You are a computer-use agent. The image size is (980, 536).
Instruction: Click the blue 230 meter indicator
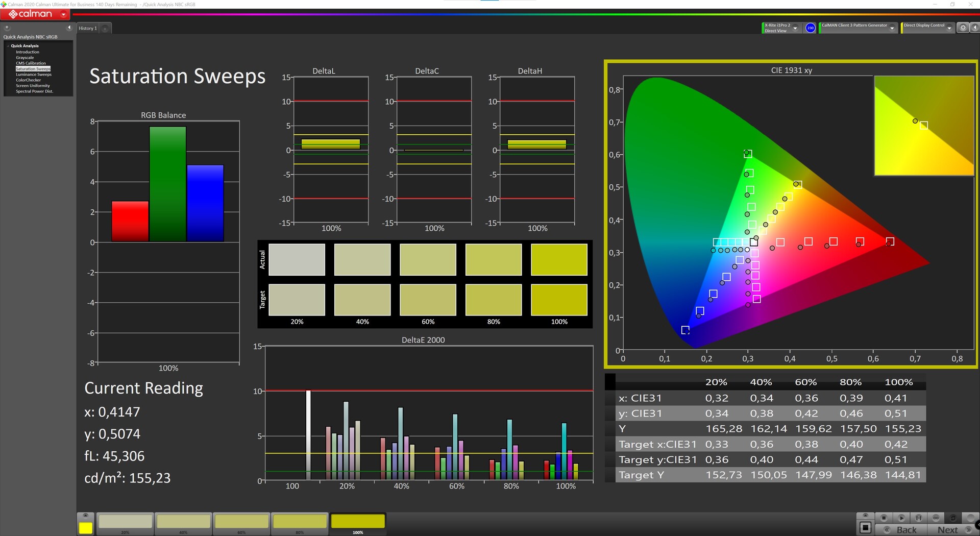click(810, 28)
